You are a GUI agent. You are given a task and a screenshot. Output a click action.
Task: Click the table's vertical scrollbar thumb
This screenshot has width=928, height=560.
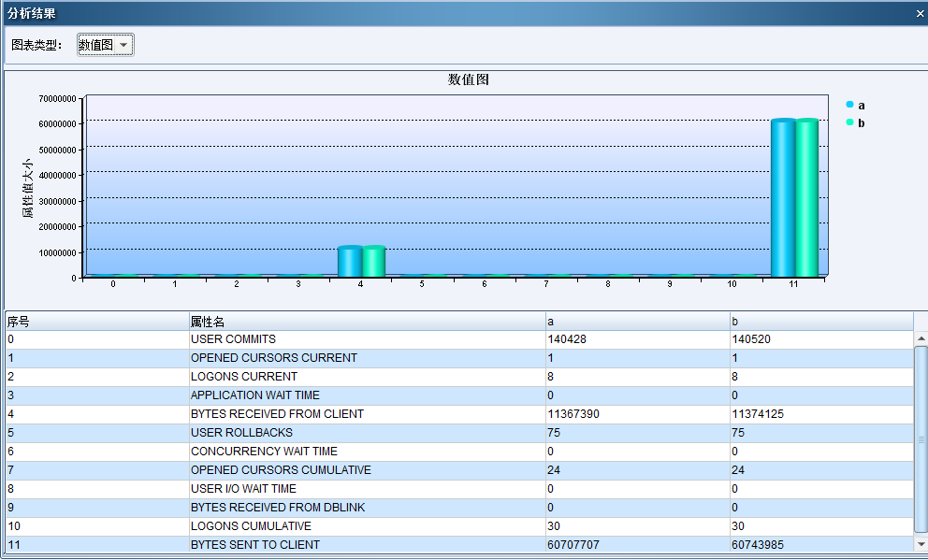tap(921, 438)
